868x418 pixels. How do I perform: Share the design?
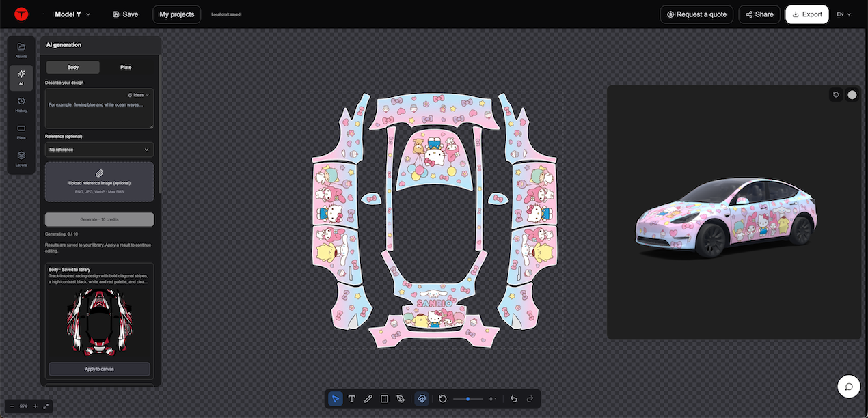(759, 14)
